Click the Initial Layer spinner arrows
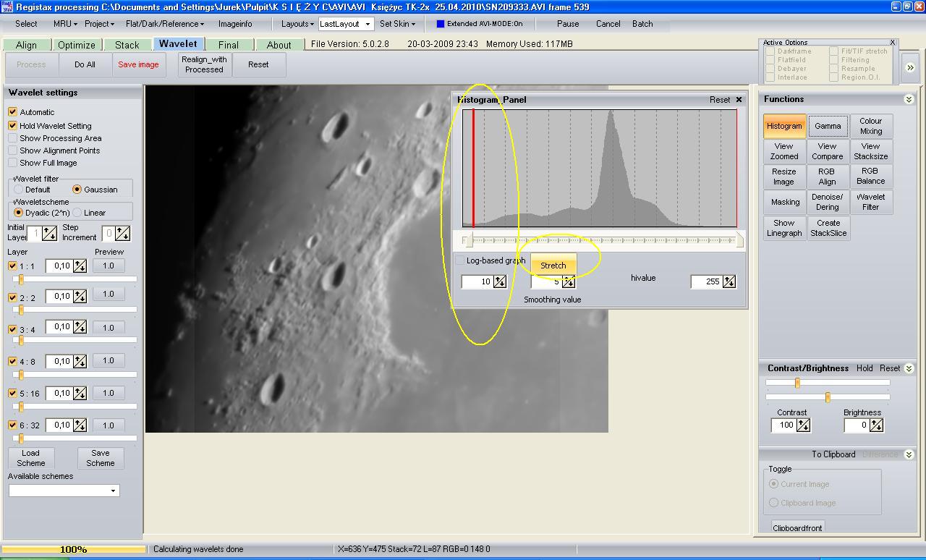Screen dimensions: 926x560 point(49,233)
